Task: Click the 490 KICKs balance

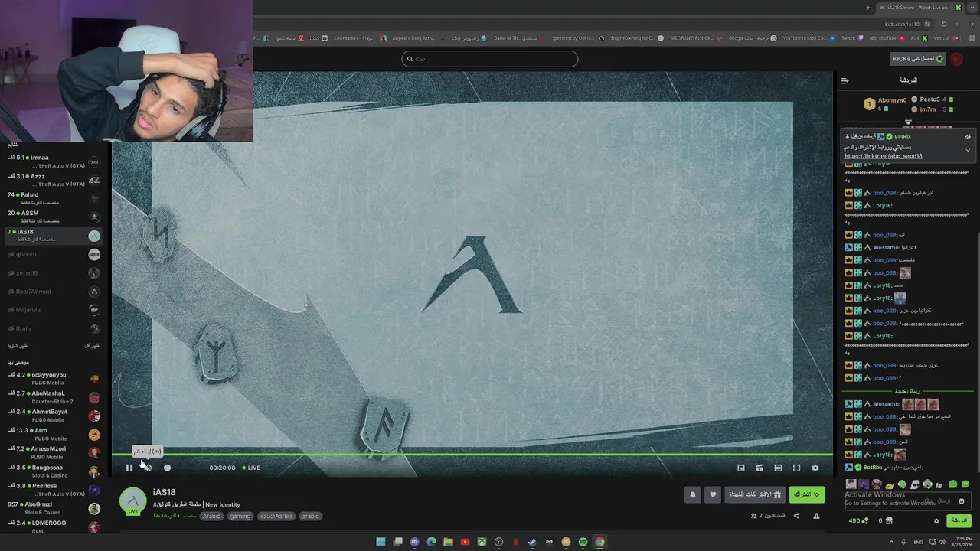Action: coord(858,521)
